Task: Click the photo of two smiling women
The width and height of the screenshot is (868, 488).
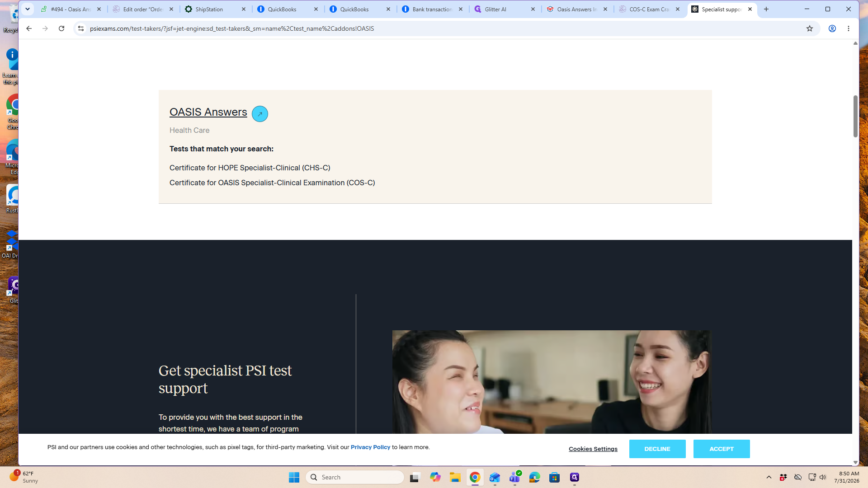Action: point(552,382)
